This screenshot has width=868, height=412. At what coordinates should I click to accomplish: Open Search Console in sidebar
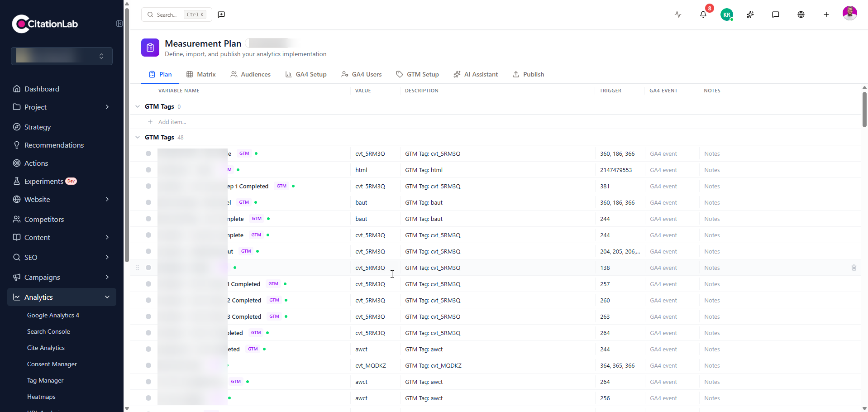click(x=48, y=331)
